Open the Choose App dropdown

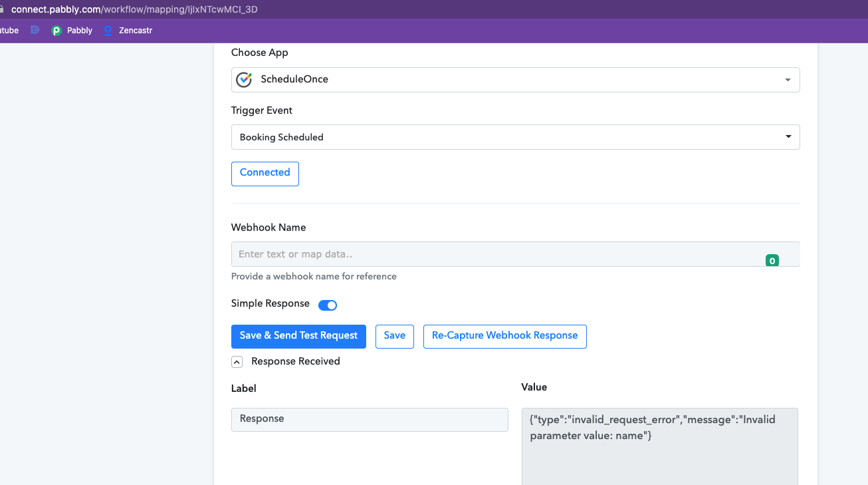click(x=515, y=80)
